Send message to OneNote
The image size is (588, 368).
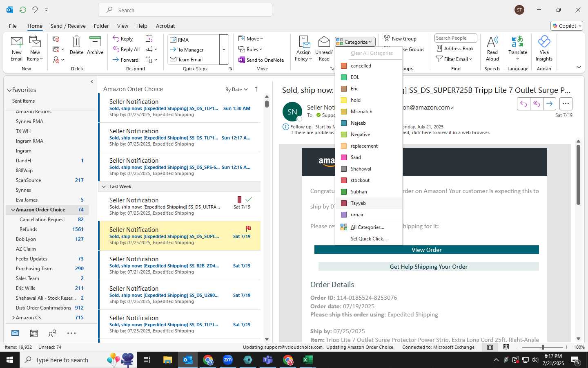click(261, 60)
